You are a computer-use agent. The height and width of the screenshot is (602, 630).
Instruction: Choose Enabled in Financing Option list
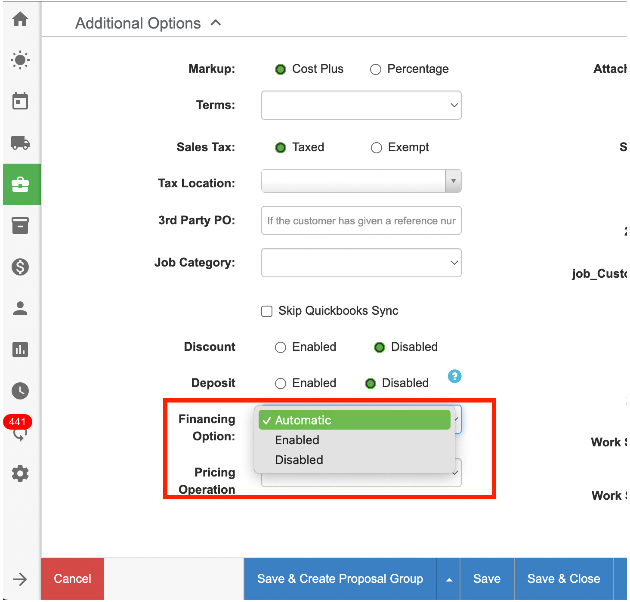click(297, 440)
